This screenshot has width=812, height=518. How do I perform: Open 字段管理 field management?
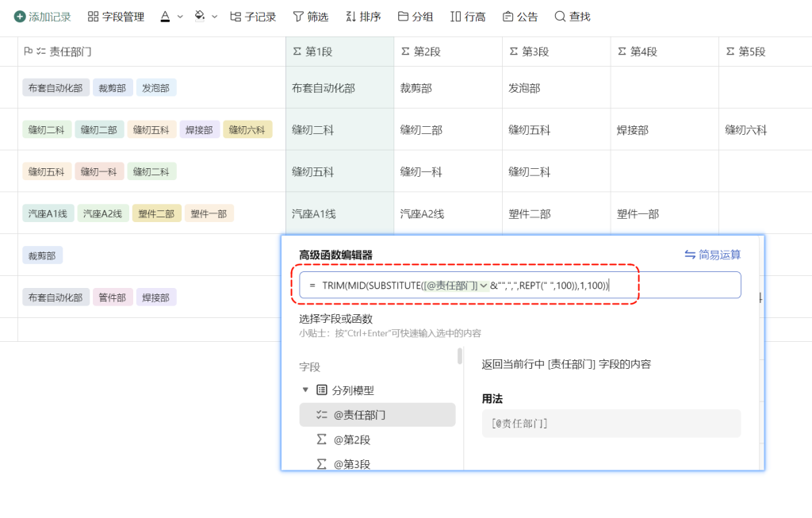click(x=116, y=17)
